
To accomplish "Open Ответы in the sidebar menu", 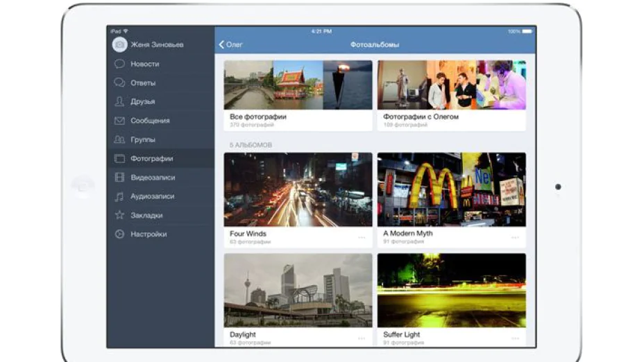I will 160,83.
